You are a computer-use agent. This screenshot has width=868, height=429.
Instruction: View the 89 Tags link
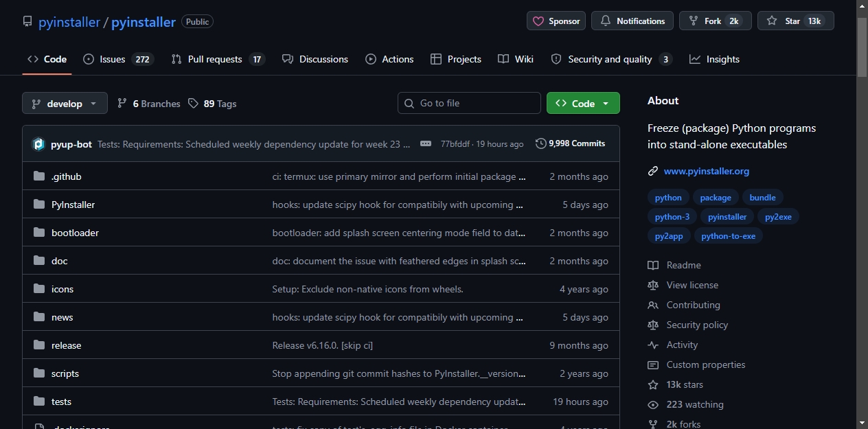click(212, 104)
